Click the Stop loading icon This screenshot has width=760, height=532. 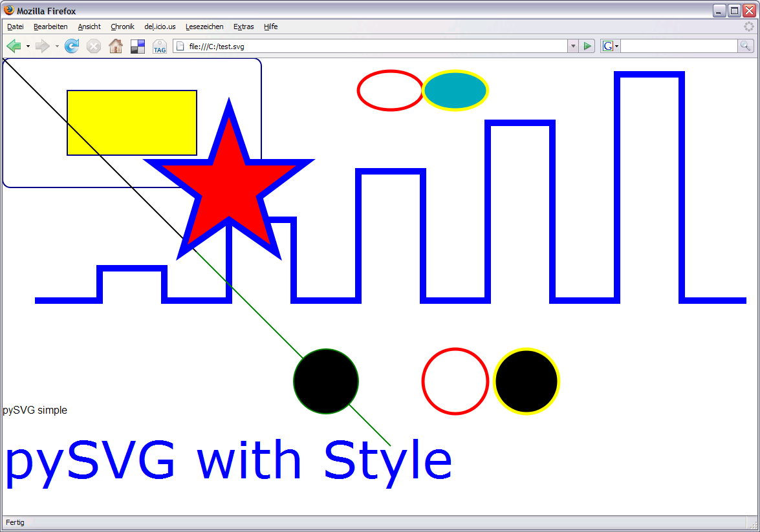(94, 46)
